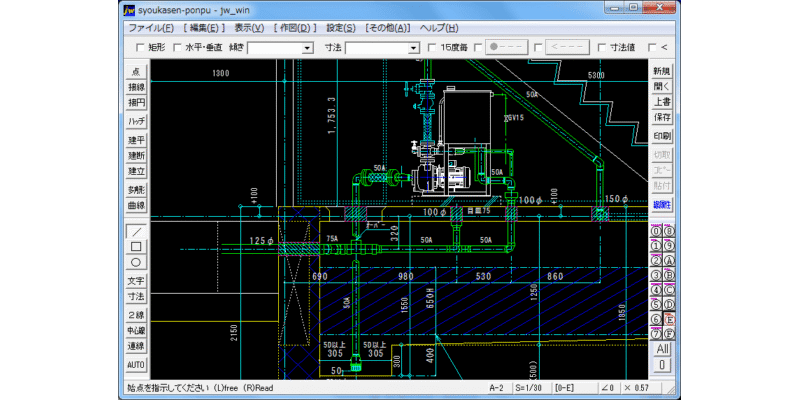The height and width of the screenshot is (400, 800).
Task: Enable the 寸法値 checkbox
Action: (x=602, y=47)
